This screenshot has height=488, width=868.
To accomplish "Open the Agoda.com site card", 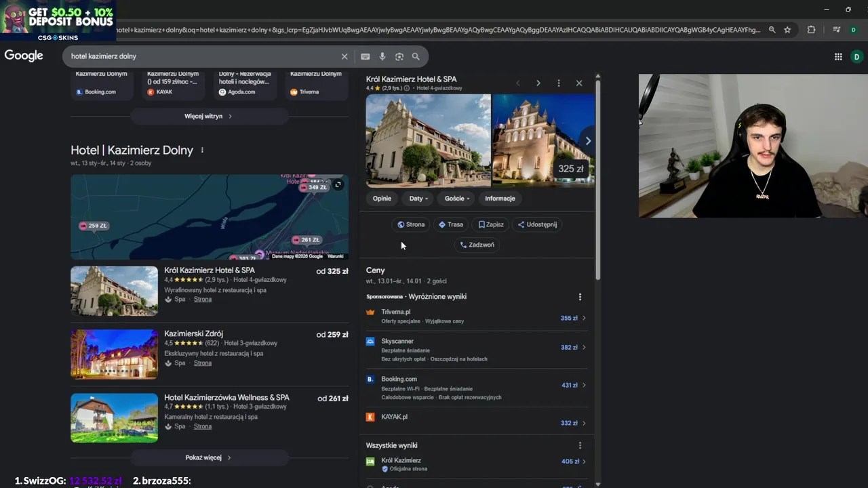I will coord(245,85).
